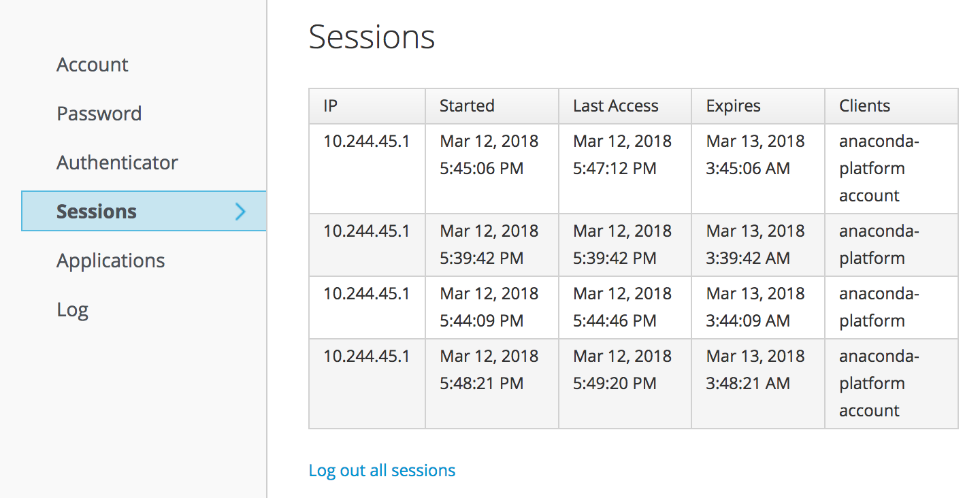Navigate to Applications in the sidebar
Image resolution: width=980 pixels, height=498 pixels.
[110, 261]
